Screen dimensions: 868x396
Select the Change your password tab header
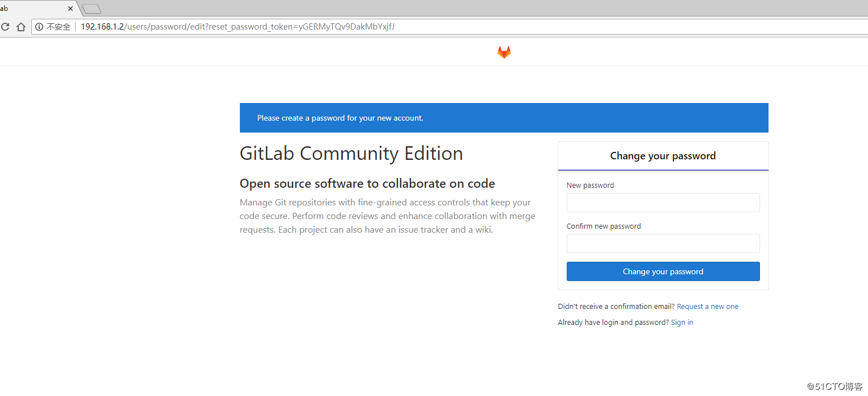coord(663,156)
